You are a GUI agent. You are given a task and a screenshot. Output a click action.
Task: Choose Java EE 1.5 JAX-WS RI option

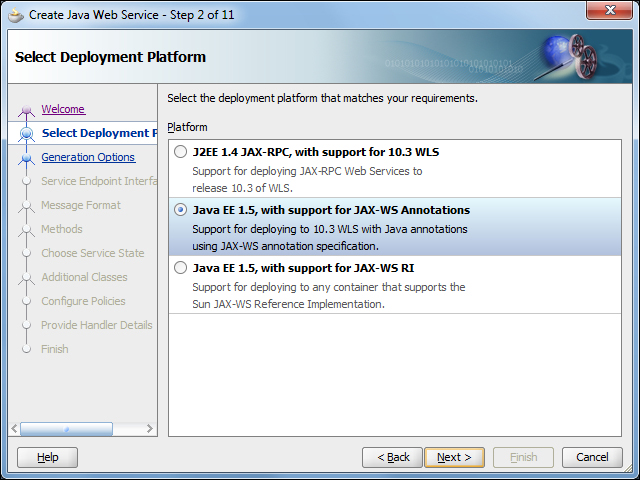point(180,268)
